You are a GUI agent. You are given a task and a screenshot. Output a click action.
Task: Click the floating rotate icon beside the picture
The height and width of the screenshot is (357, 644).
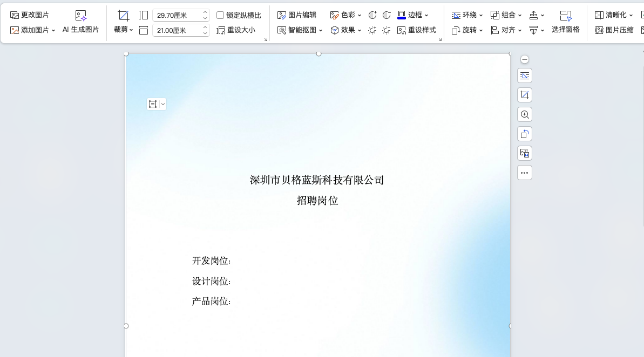[524, 134]
